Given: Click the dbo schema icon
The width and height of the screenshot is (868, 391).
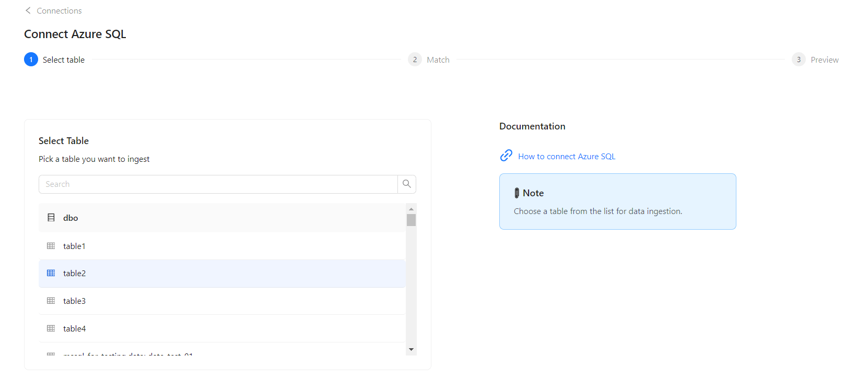Looking at the screenshot, I should click(x=51, y=218).
